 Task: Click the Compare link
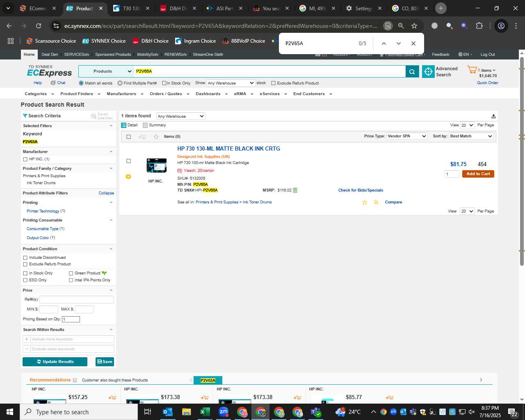[x=393, y=202]
